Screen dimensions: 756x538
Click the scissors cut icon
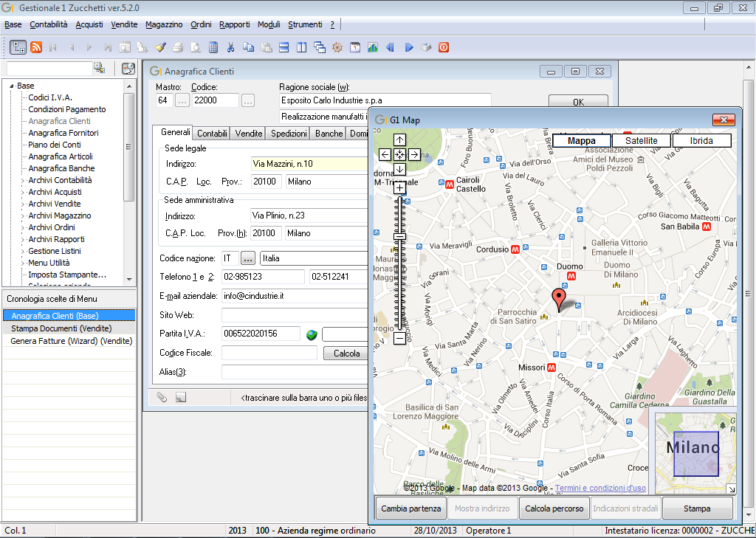coord(231,47)
